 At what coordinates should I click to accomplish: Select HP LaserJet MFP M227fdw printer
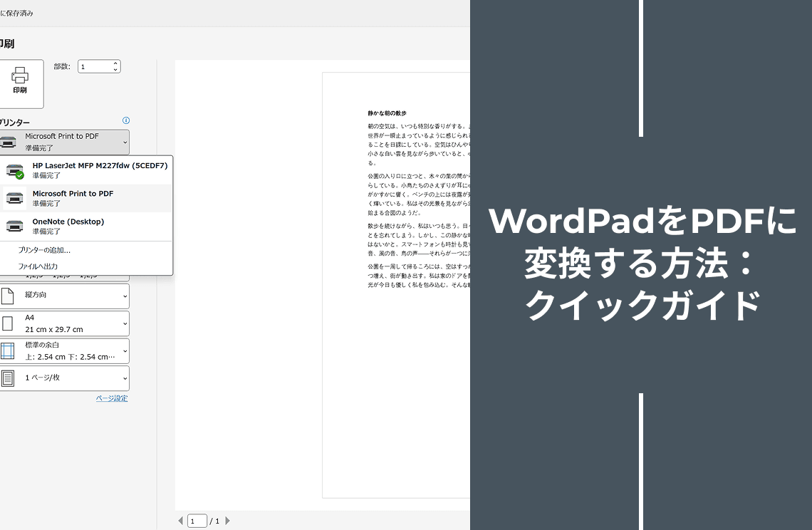point(100,170)
